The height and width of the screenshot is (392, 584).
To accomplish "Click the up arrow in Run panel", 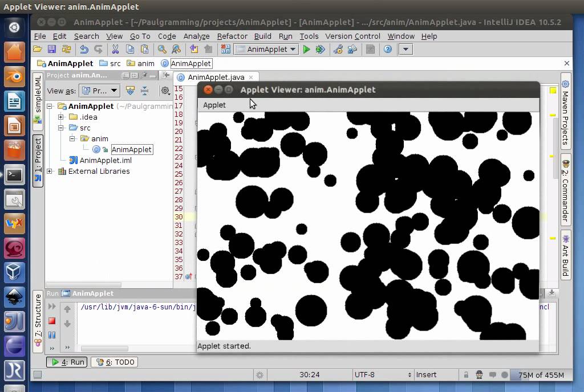I will tap(67, 309).
